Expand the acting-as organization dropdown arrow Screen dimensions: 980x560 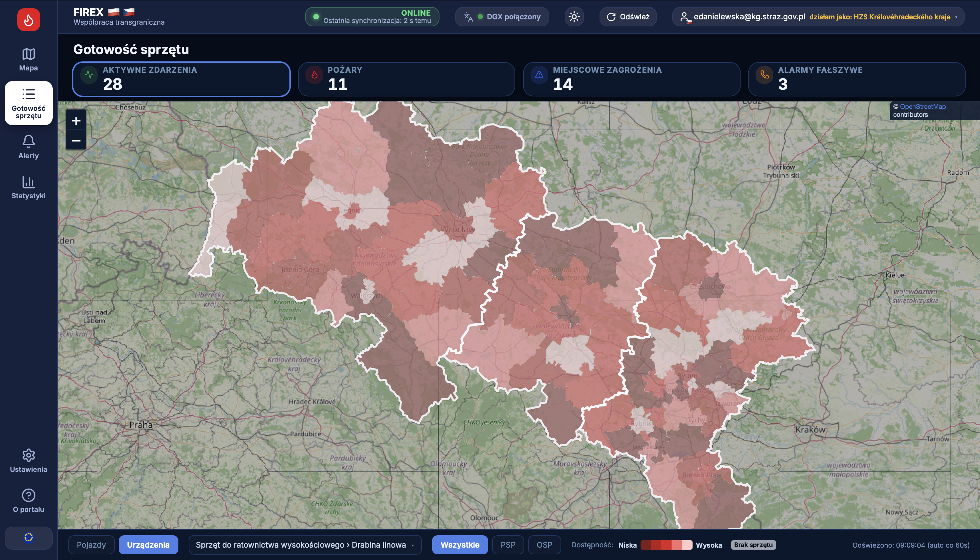click(x=956, y=17)
